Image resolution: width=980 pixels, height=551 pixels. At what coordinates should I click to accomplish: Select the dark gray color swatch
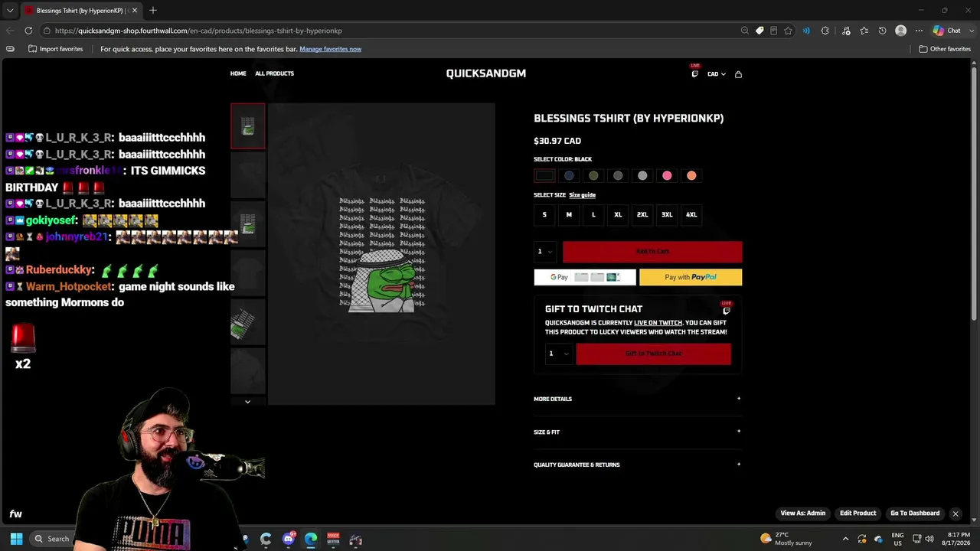click(x=618, y=176)
